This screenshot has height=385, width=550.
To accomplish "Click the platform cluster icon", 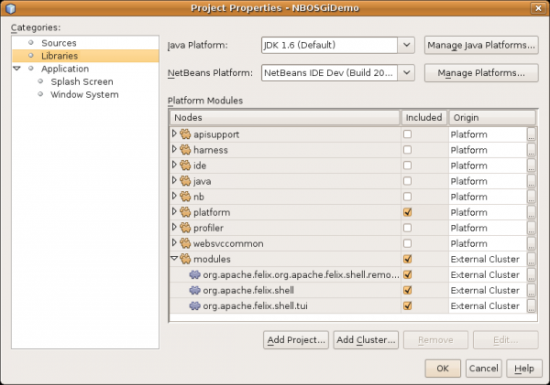I will click(x=185, y=212).
